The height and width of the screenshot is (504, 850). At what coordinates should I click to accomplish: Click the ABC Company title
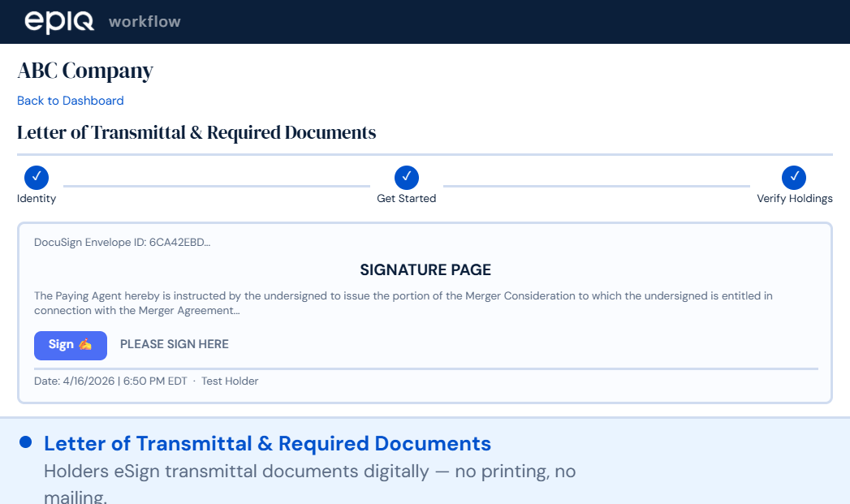85,71
